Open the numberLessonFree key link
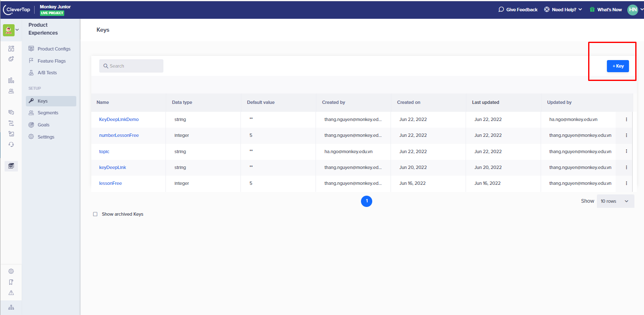644x315 pixels. (x=119, y=135)
